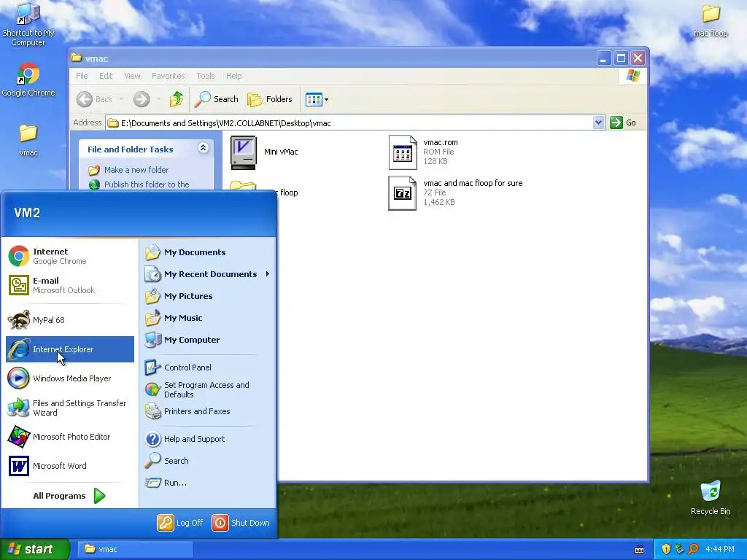Select Shortcut to My Computer desktop icon

click(28, 24)
